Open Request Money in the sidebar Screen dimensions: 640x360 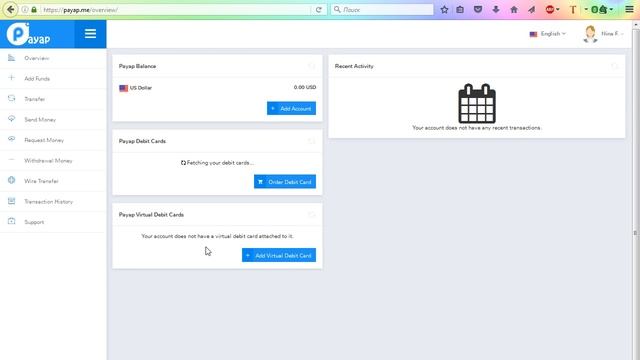(53, 140)
